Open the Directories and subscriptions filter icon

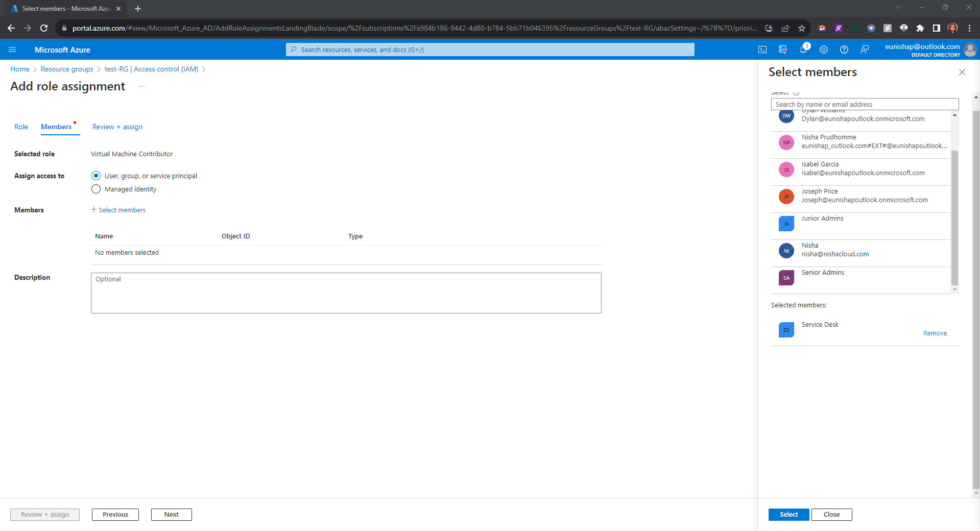[782, 50]
